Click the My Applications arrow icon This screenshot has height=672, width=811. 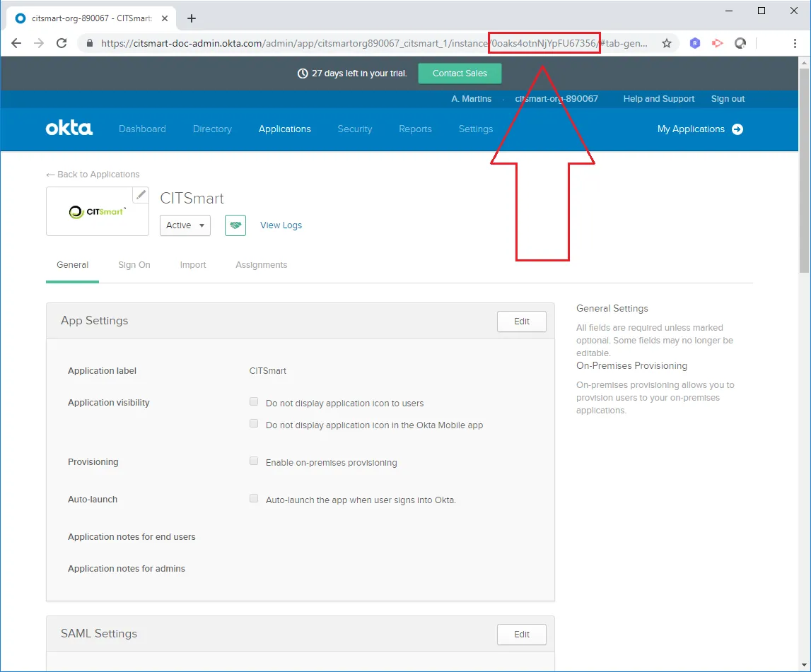[737, 129]
